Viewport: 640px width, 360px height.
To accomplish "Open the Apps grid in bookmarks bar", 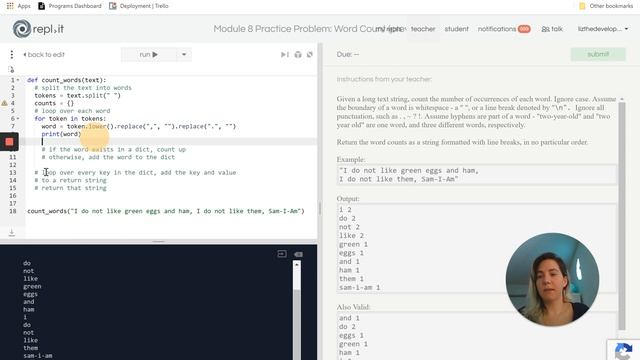I will [x=19, y=6].
